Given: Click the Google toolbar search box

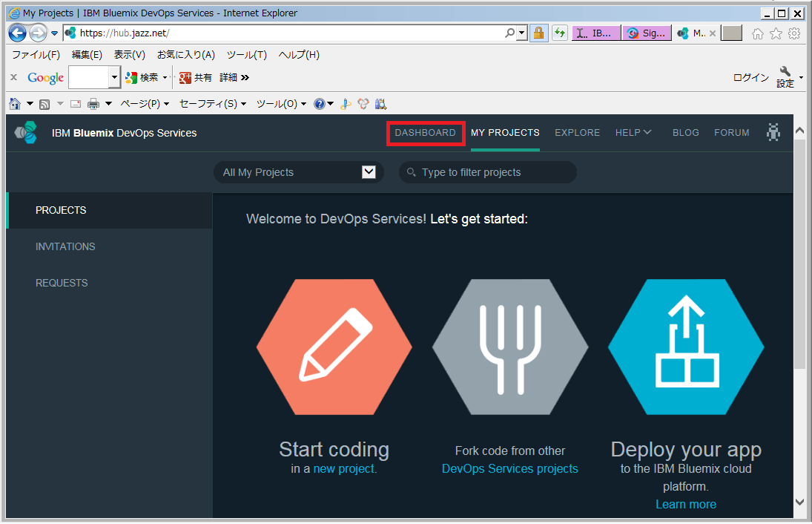Looking at the screenshot, I should pyautogui.click(x=88, y=78).
